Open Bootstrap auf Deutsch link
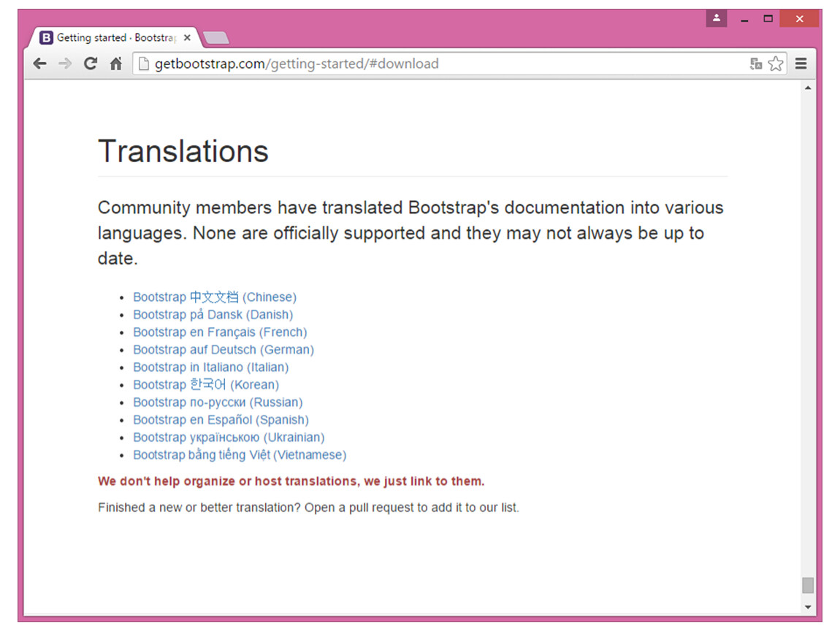 click(x=223, y=350)
